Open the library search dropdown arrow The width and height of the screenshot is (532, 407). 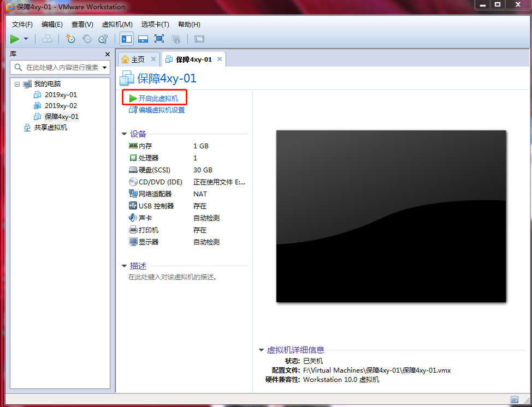click(104, 68)
